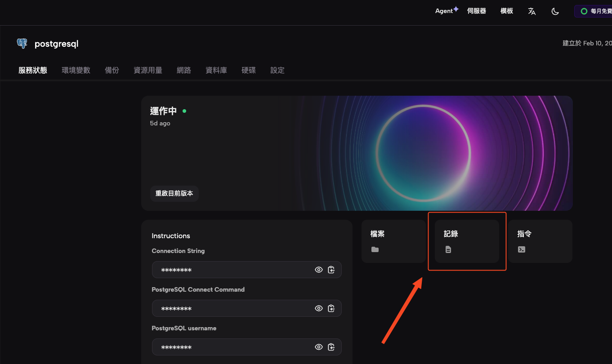Click the folder icon in 檔案 card

375,249
